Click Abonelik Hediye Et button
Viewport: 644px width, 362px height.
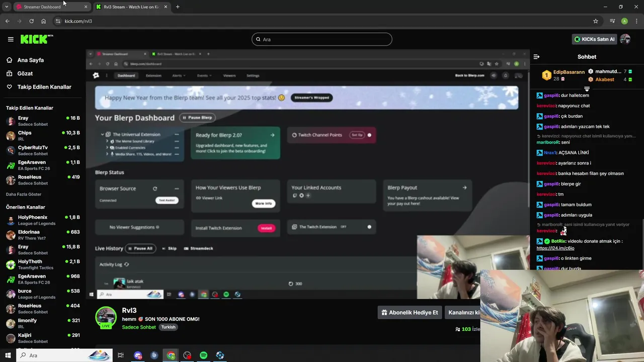click(x=410, y=312)
